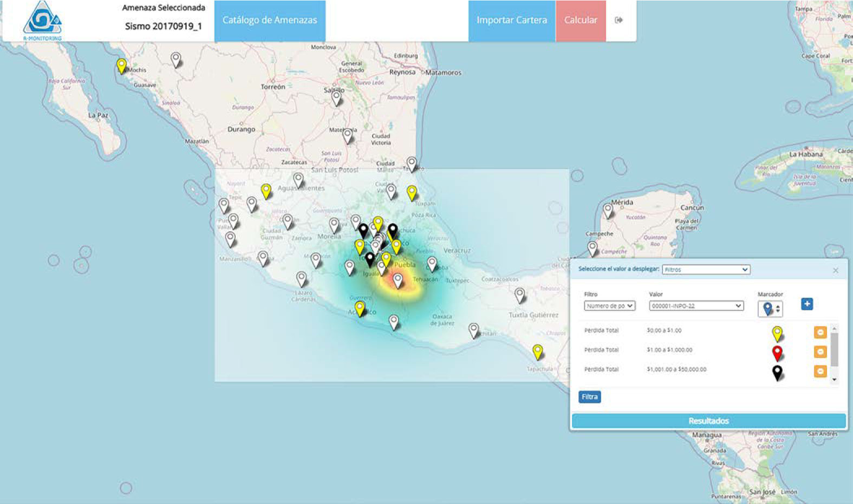This screenshot has width=853, height=504.
Task: Select the white map pin near Mérida
Action: (608, 210)
